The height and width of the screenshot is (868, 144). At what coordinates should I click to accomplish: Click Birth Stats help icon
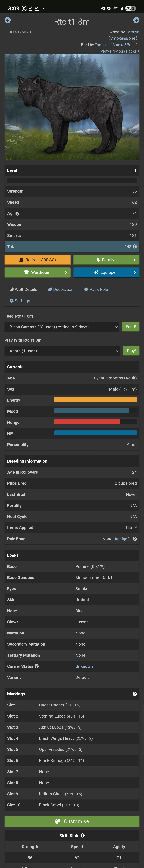pyautogui.click(x=83, y=835)
